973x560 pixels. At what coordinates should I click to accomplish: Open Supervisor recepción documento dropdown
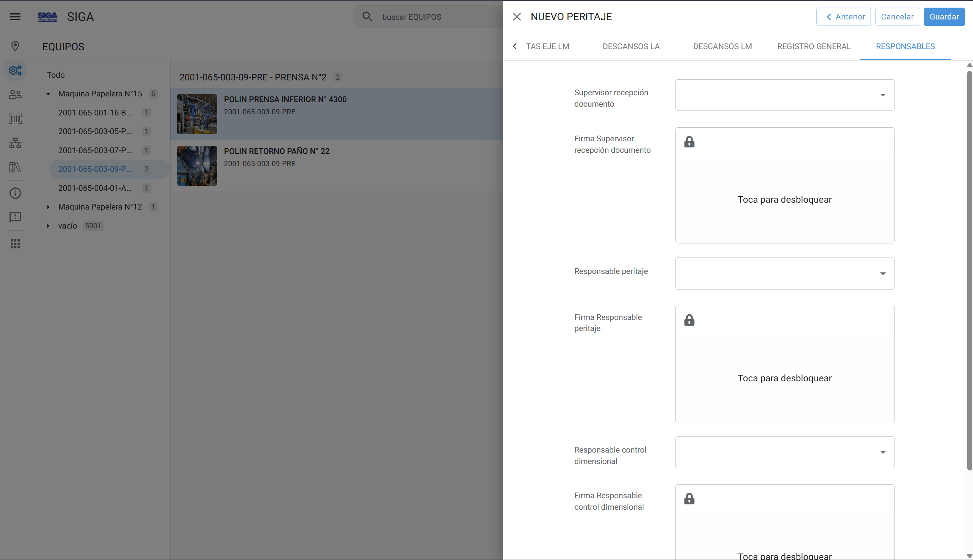coord(784,95)
